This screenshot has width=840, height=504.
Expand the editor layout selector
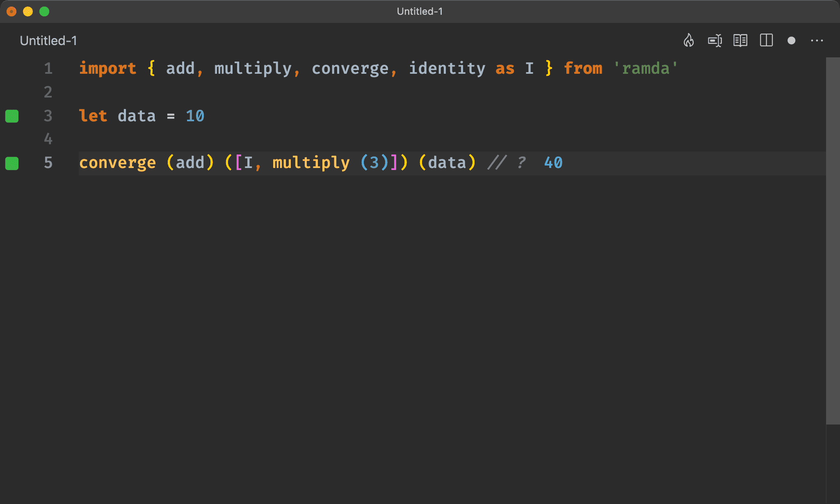pyautogui.click(x=767, y=41)
